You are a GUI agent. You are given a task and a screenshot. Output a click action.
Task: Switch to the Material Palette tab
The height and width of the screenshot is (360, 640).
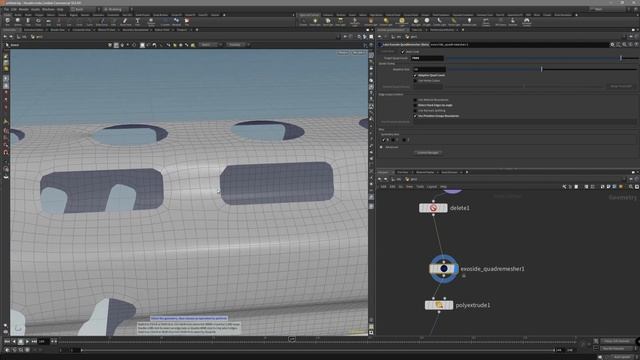pos(425,172)
